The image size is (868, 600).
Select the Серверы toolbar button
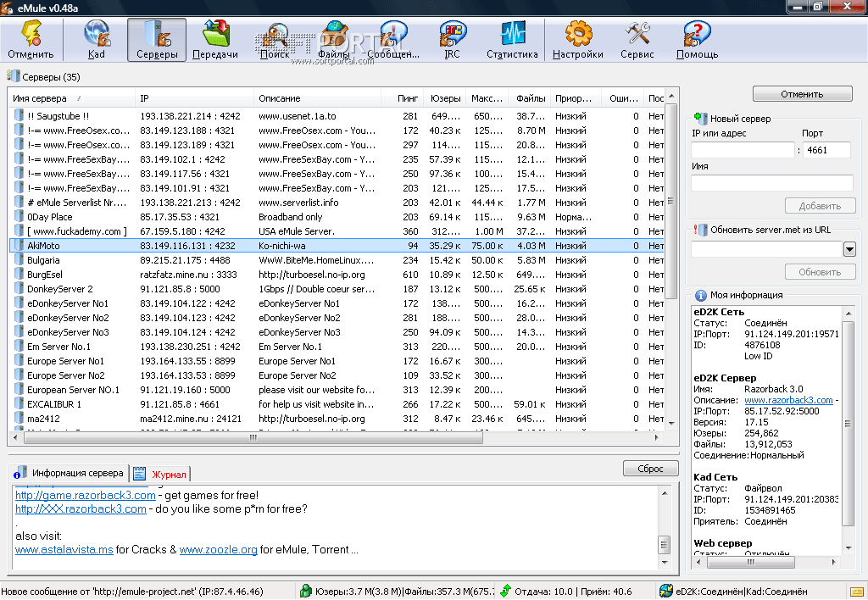pyautogui.click(x=157, y=40)
